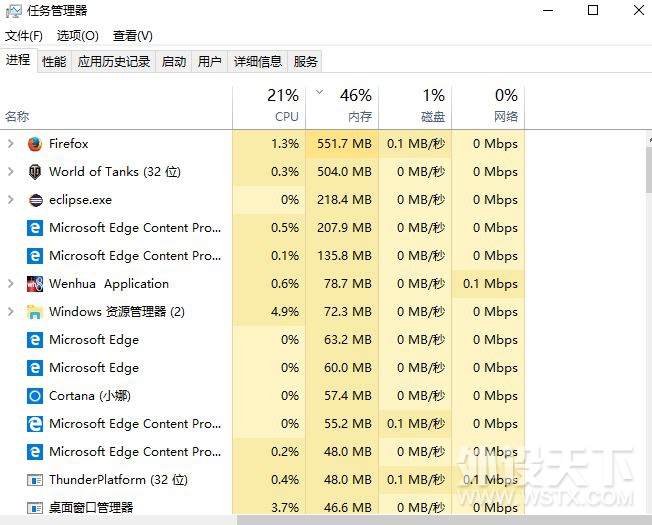Select the Firefox process row name
This screenshot has height=525, width=652.
click(69, 144)
